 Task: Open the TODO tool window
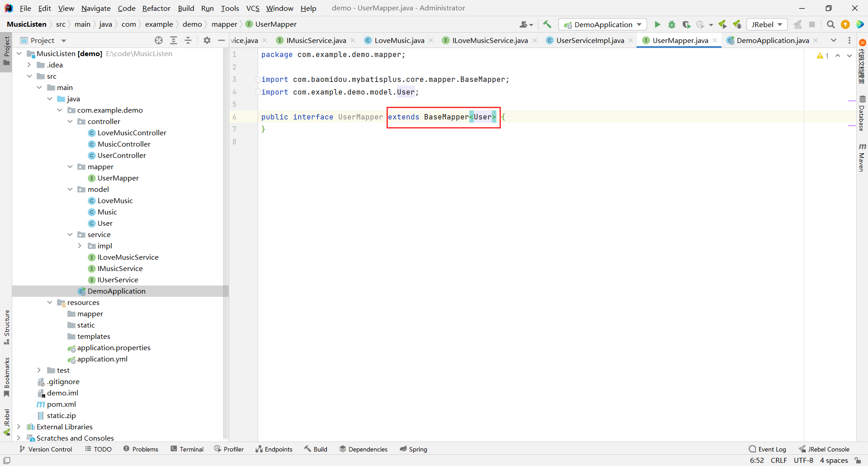[98, 449]
